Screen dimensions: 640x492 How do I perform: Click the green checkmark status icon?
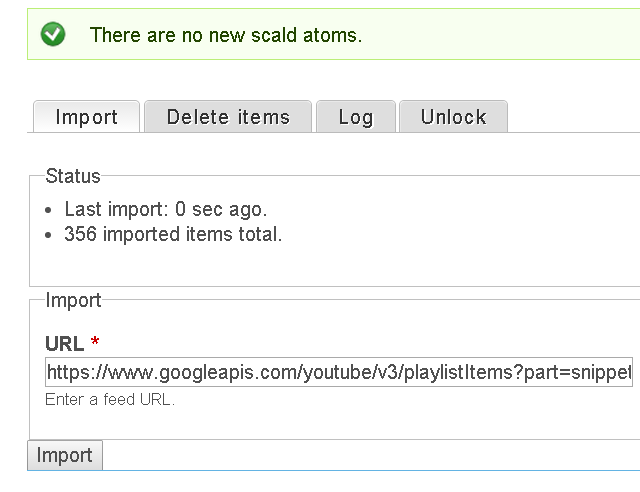pos(53,35)
